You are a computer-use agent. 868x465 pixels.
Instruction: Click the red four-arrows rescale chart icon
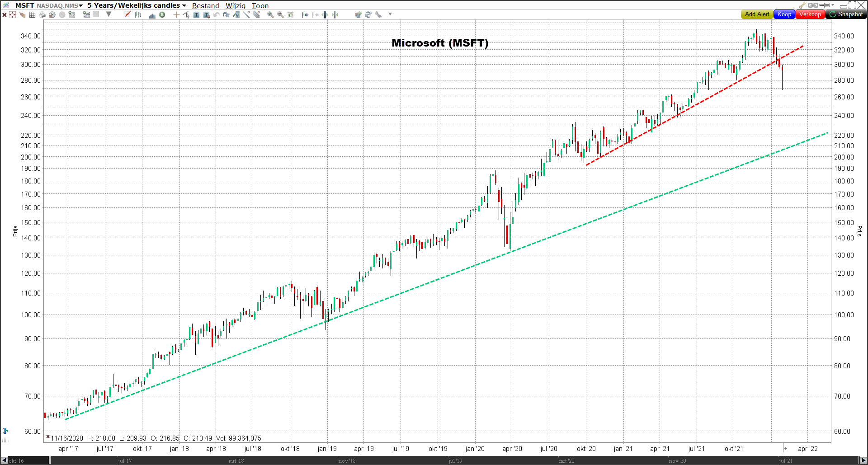tap(12, 15)
